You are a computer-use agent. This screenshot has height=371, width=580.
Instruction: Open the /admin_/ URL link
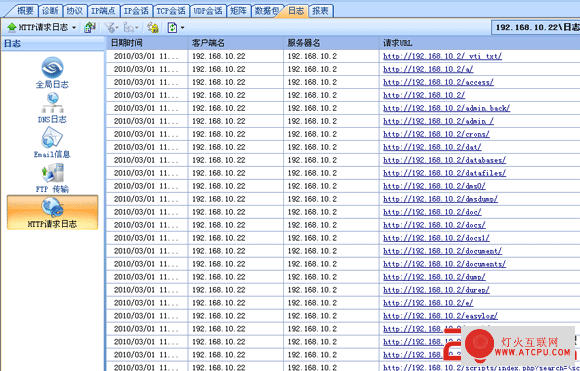tap(438, 121)
